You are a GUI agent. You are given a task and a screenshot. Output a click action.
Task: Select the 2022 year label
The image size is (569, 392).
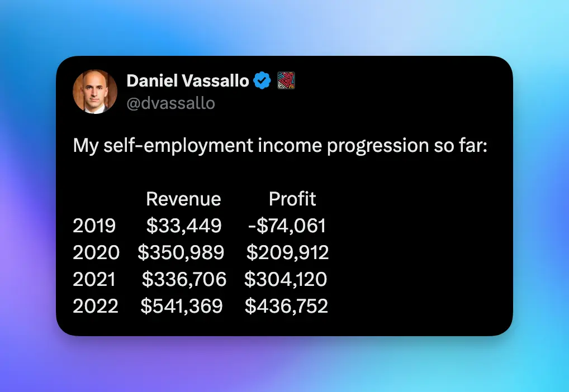pyautogui.click(x=96, y=306)
